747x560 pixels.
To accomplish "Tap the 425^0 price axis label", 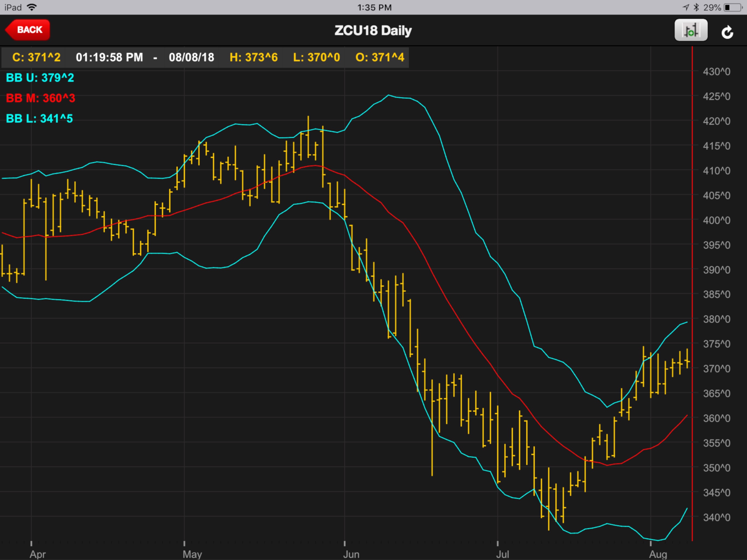I will click(x=717, y=97).
